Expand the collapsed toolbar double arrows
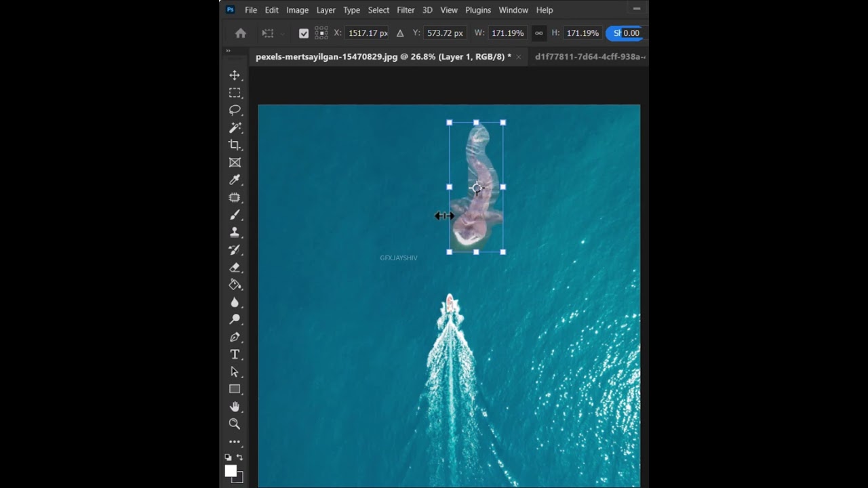 228,51
